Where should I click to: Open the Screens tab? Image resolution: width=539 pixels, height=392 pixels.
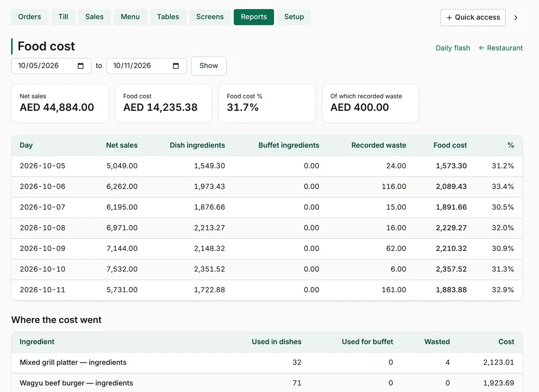tap(210, 17)
